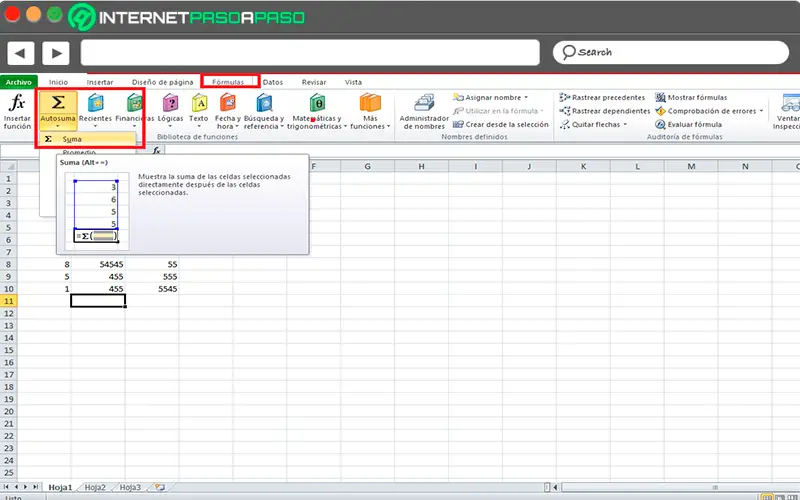Choose Suma from the Autosuma menu

coord(88,139)
